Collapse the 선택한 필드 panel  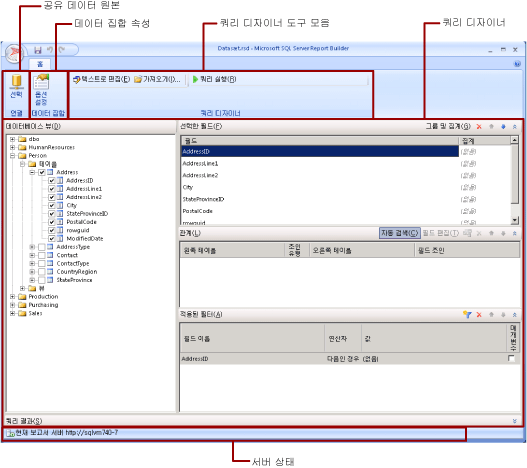point(515,127)
